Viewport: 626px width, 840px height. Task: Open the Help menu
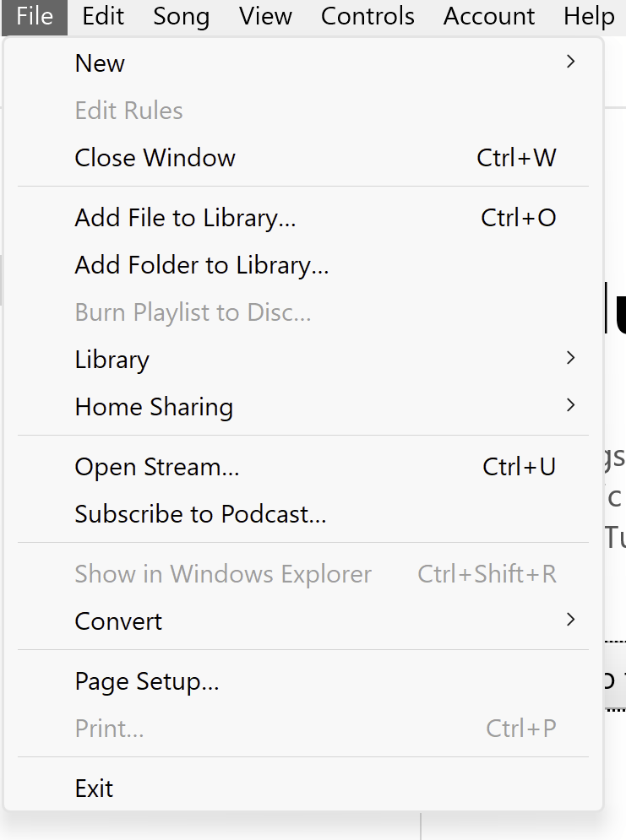pos(589,16)
